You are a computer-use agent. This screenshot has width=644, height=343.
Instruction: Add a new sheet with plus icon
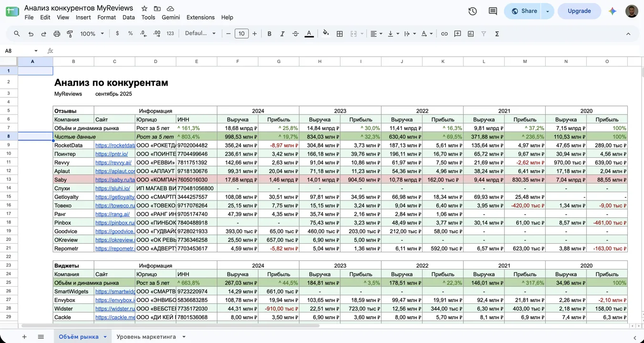[x=24, y=337]
